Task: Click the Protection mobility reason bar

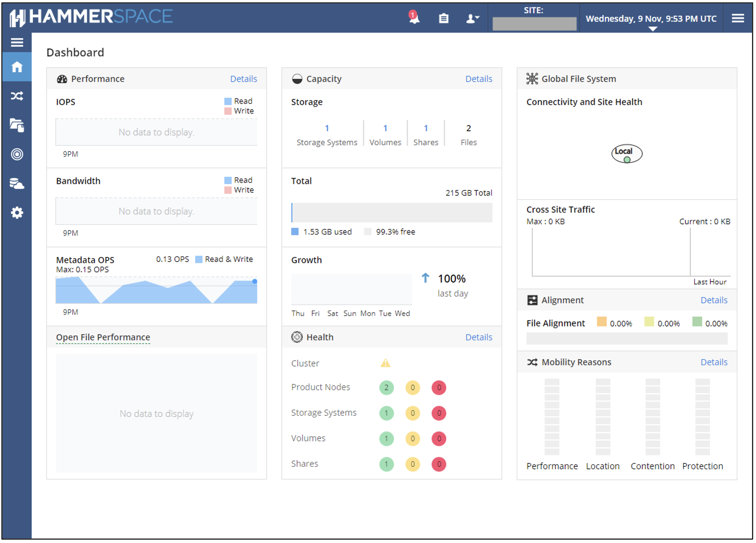Action: point(702,416)
